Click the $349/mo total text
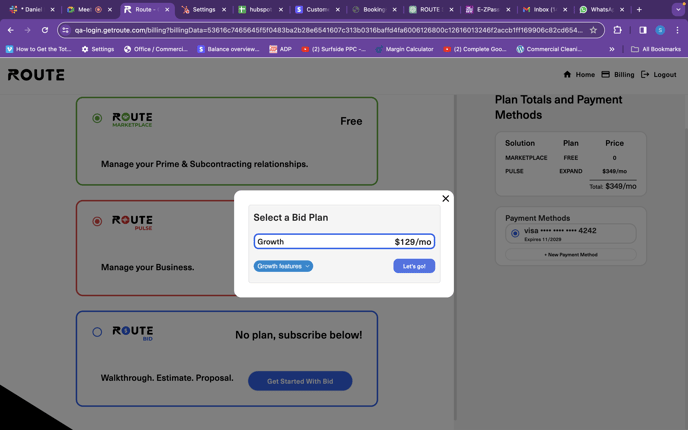Image resolution: width=688 pixels, height=430 pixels. (x=620, y=186)
